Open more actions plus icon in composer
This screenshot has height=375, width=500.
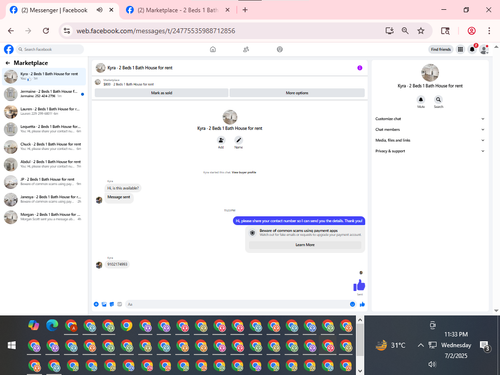96,304
